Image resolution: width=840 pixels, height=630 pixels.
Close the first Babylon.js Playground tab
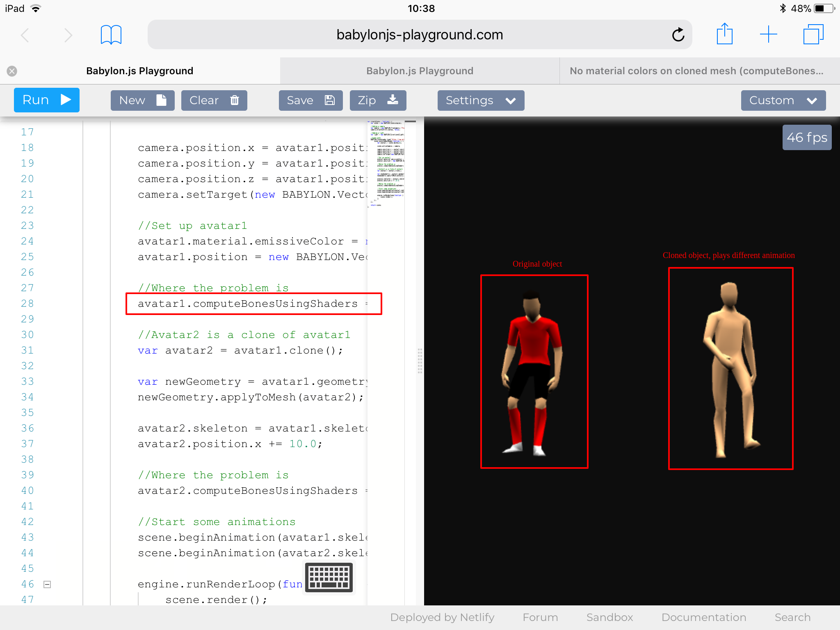(12, 71)
